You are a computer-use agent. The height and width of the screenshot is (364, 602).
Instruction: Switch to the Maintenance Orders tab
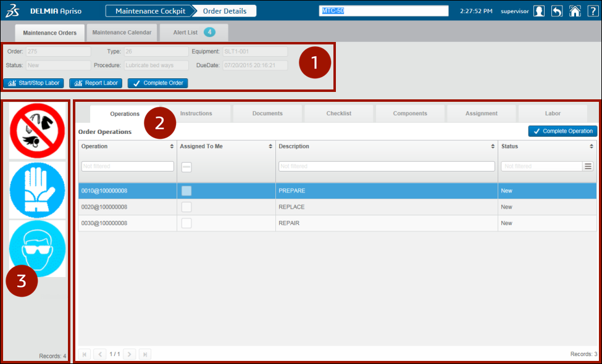click(50, 33)
